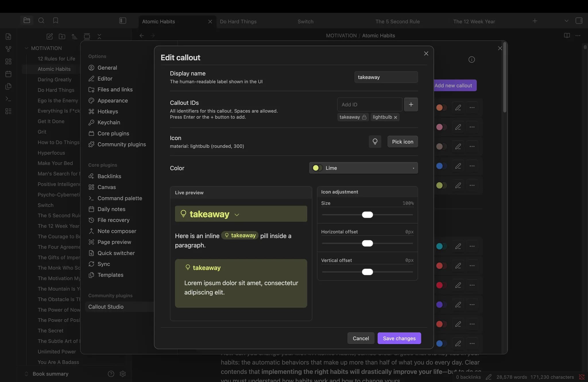Screen dimensions: 588x382
Task: Open the Color dropdown showing Lime
Action: 363,168
